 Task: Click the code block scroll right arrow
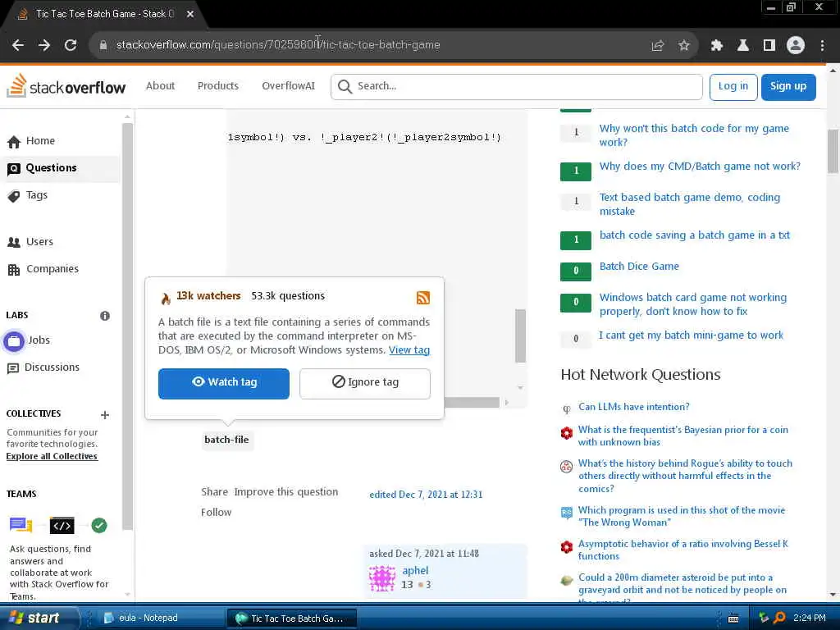pos(506,402)
